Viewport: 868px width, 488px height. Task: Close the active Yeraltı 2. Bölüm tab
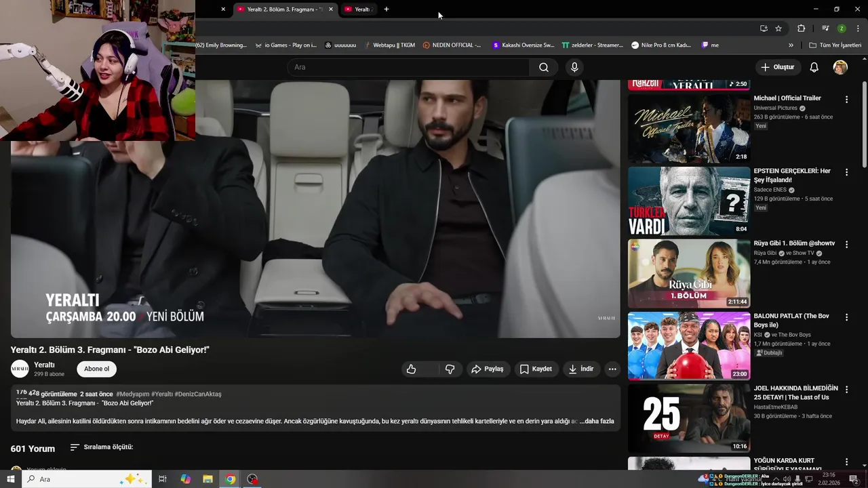331,9
